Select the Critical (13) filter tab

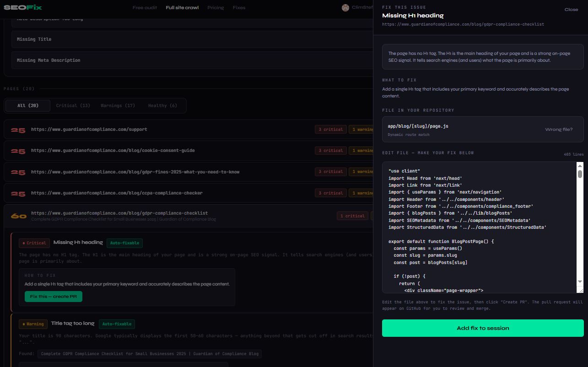pyautogui.click(x=73, y=106)
